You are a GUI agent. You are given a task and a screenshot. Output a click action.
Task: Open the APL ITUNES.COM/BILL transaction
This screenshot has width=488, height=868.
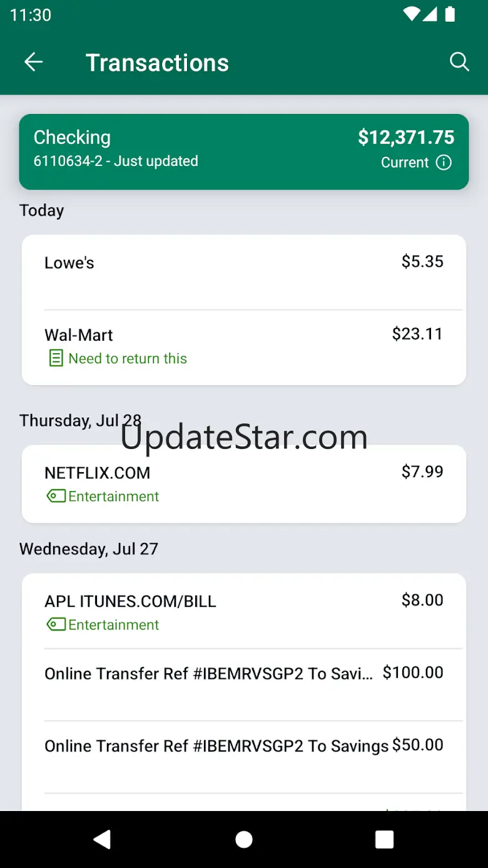click(244, 611)
